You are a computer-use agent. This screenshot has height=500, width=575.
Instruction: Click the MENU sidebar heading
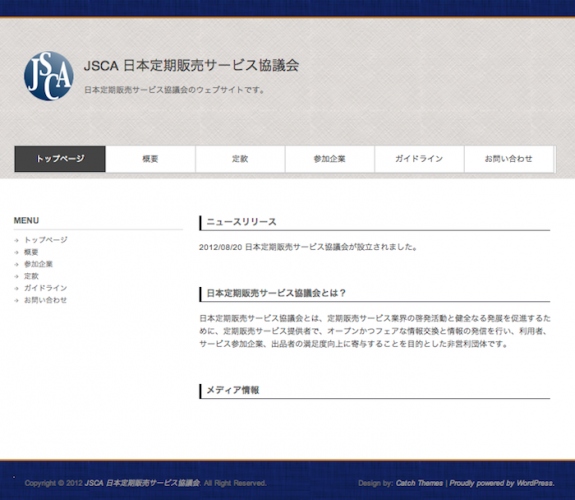coord(26,220)
